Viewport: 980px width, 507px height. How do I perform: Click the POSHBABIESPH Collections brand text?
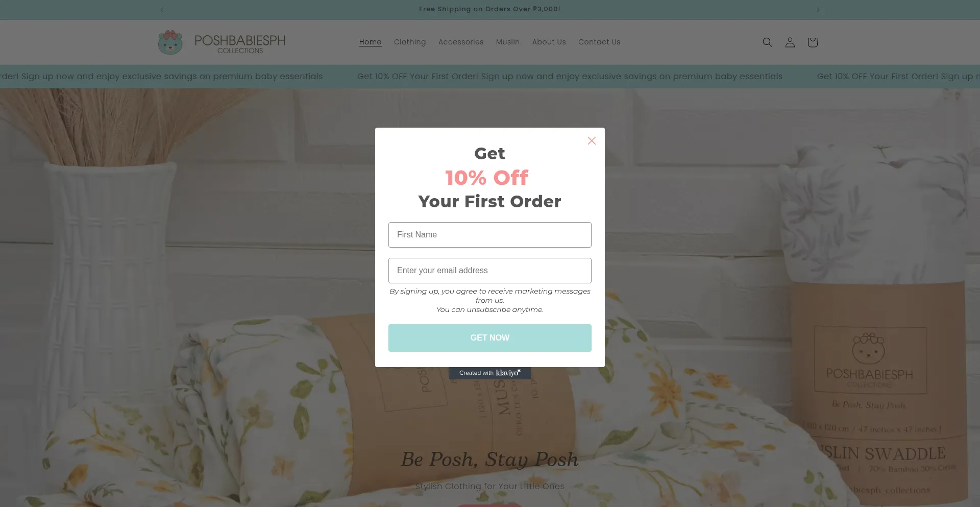coord(240,43)
